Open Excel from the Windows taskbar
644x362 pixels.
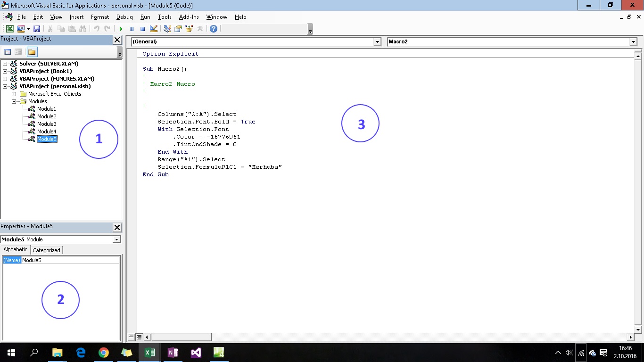[149, 352]
